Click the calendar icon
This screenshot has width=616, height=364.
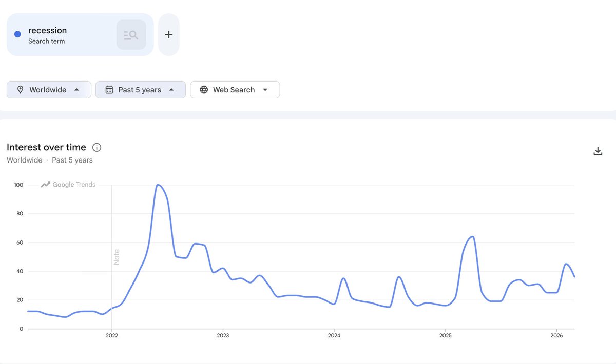click(109, 90)
